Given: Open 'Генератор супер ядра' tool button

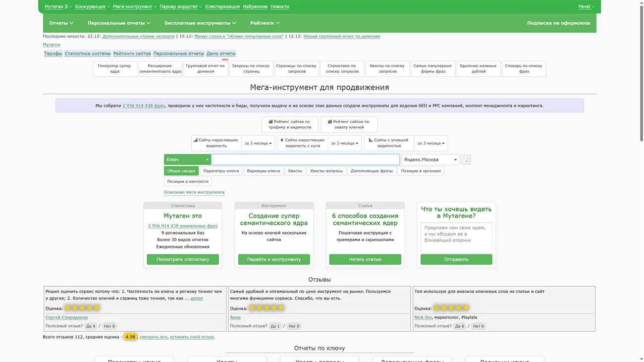Looking at the screenshot, I should tap(115, 69).
